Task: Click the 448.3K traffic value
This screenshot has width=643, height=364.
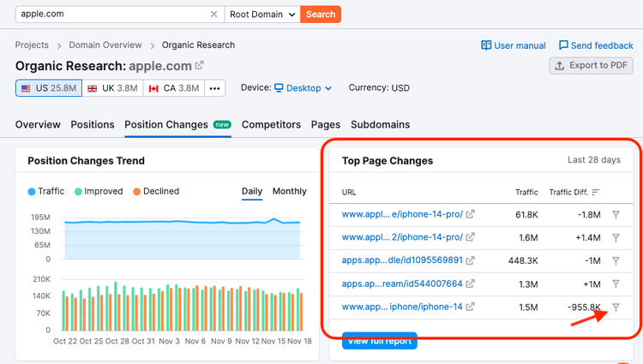Action: coord(523,260)
